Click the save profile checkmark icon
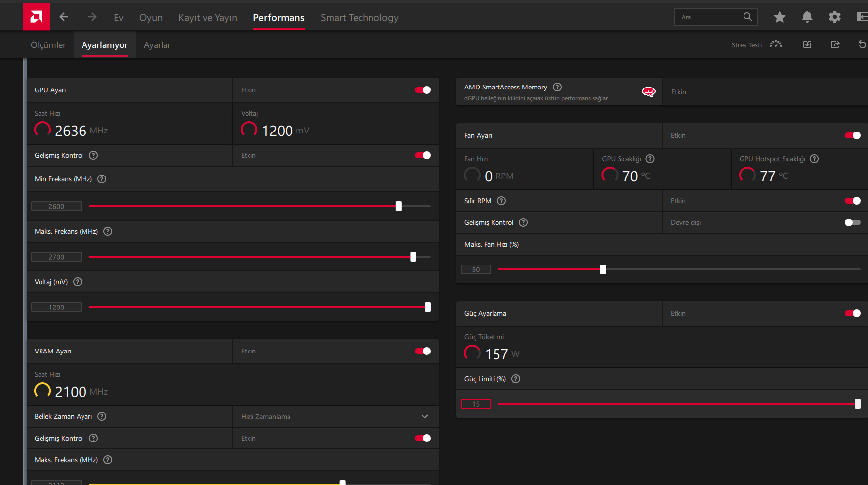 pyautogui.click(x=807, y=44)
